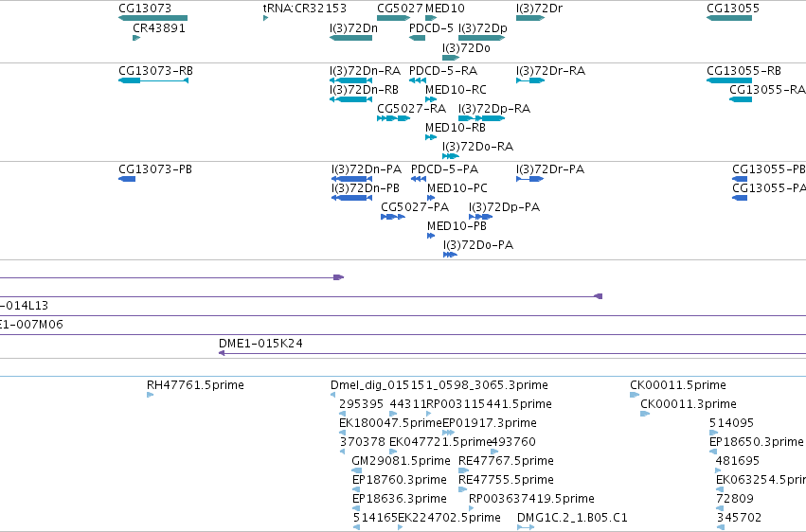
Task: Select protein CG13055-PB
Action: pyautogui.click(x=740, y=179)
